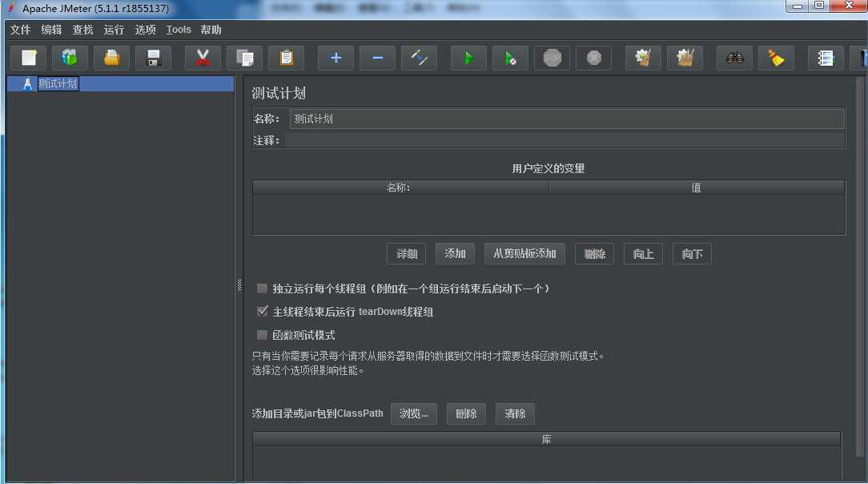The width and height of the screenshot is (868, 484).
Task: Enable 独立运行每个线程组 checkbox
Action: [x=263, y=288]
